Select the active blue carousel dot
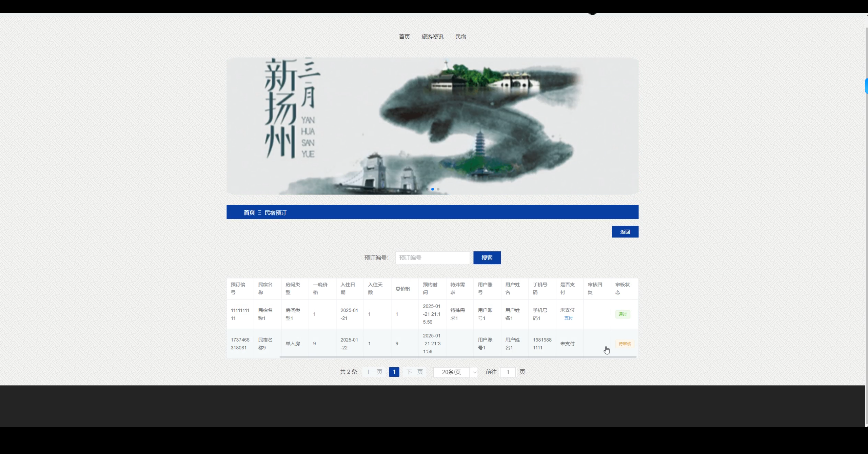Viewport: 868px width, 454px height. coord(433,189)
